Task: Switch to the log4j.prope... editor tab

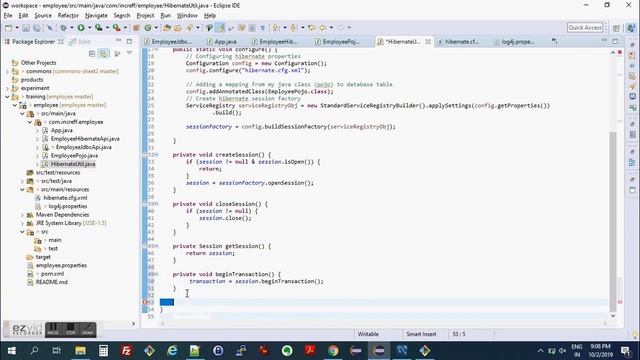Action: pos(514,42)
